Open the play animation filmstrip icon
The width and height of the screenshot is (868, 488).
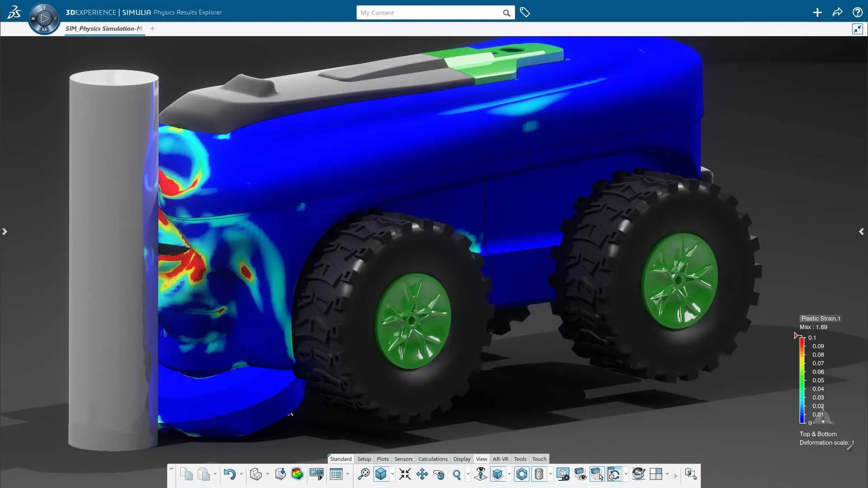tap(316, 474)
